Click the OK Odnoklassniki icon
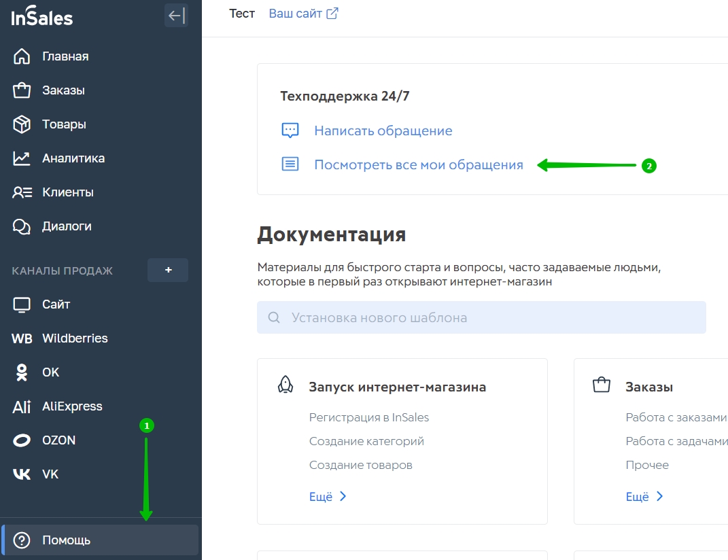This screenshot has height=560, width=728. tap(21, 372)
